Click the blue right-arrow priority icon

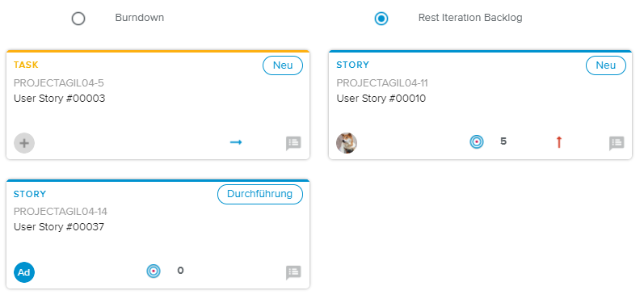[236, 142]
